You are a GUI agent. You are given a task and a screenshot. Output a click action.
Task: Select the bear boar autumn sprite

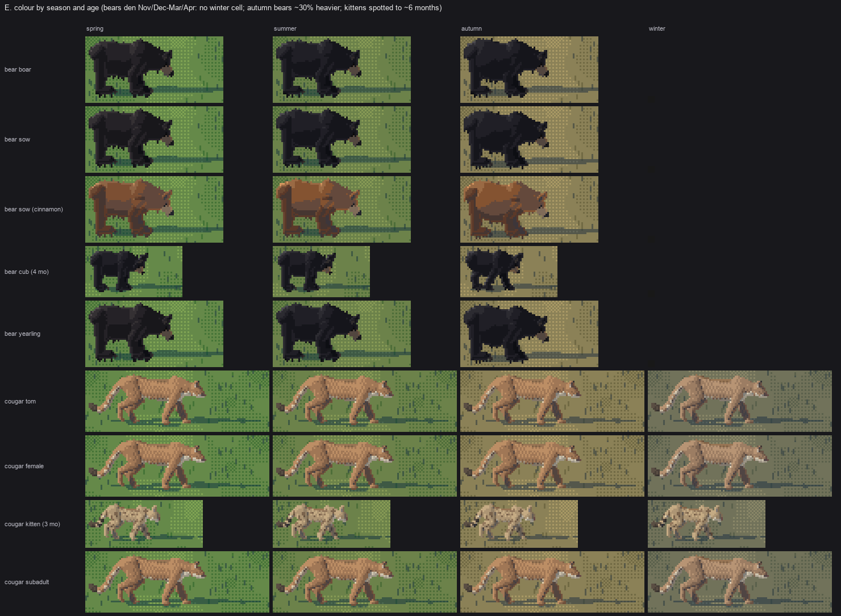pos(529,69)
